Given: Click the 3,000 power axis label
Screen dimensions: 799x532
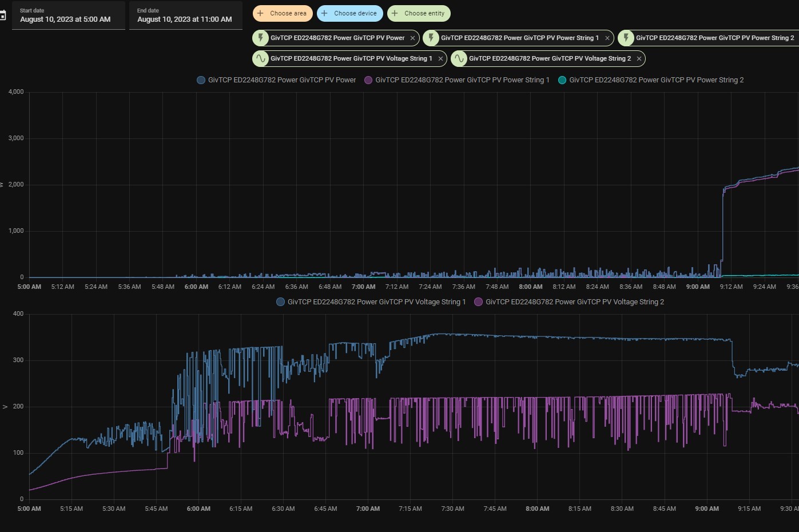Looking at the screenshot, I should point(16,138).
